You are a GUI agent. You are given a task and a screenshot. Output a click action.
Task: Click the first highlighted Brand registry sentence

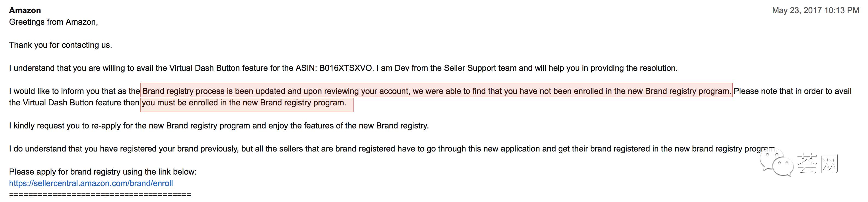tap(437, 91)
